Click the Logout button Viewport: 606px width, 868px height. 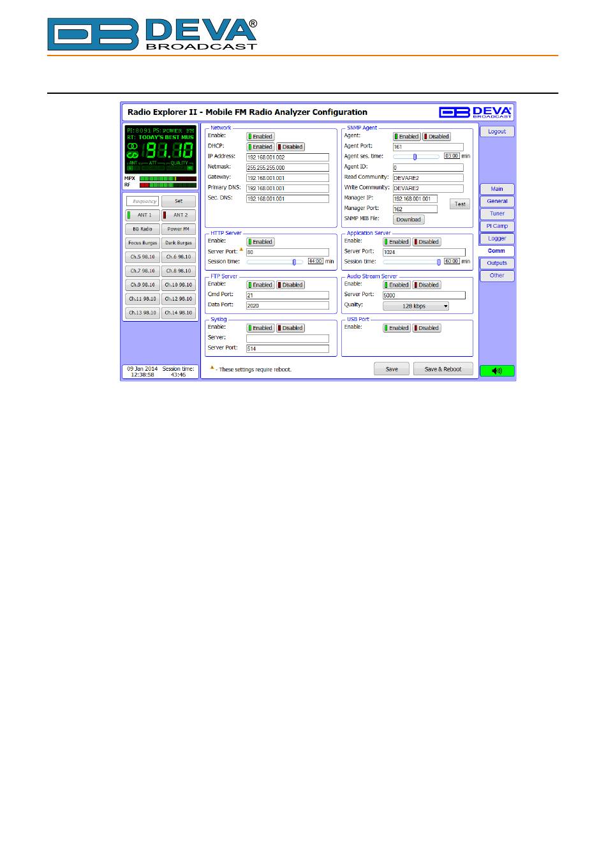(x=497, y=131)
